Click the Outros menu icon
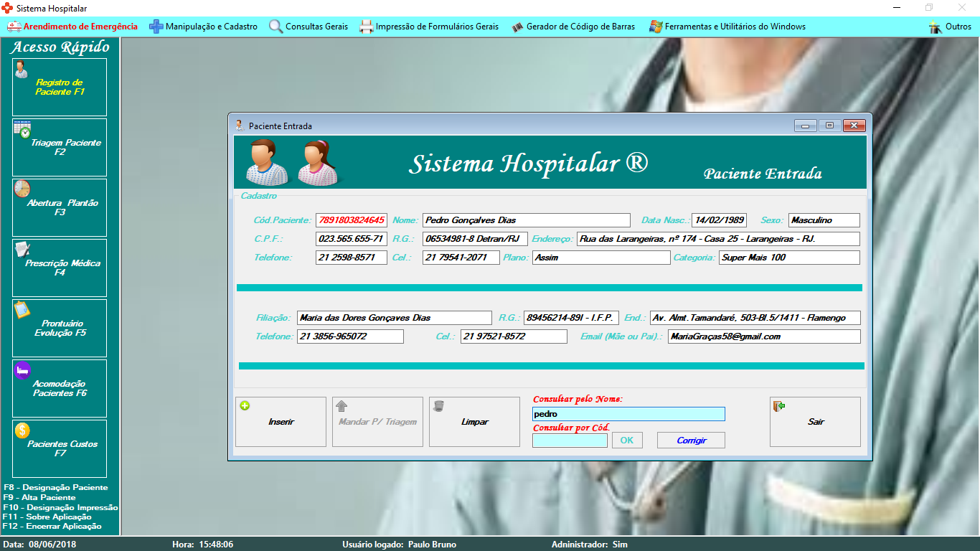 point(935,27)
